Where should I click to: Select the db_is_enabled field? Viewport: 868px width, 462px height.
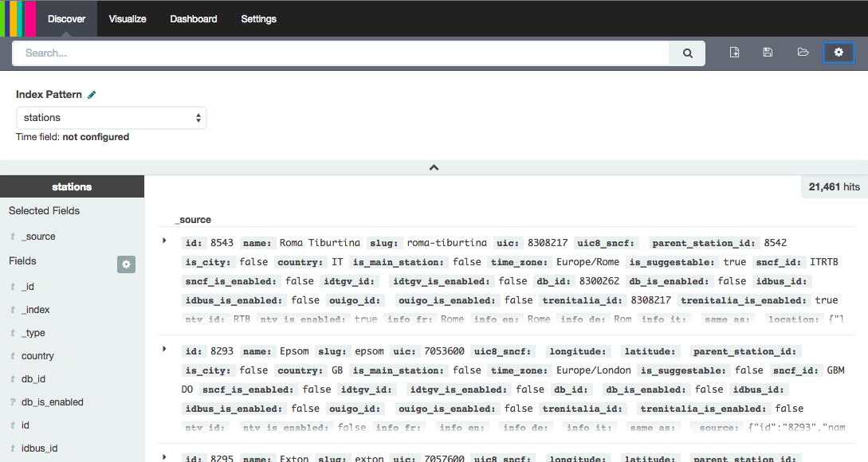point(52,402)
